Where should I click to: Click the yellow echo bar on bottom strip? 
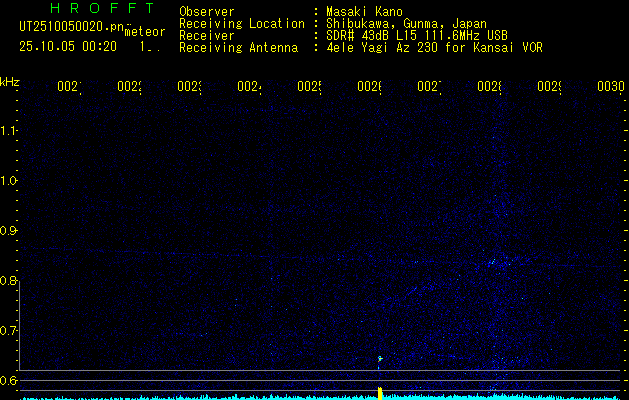point(379,393)
